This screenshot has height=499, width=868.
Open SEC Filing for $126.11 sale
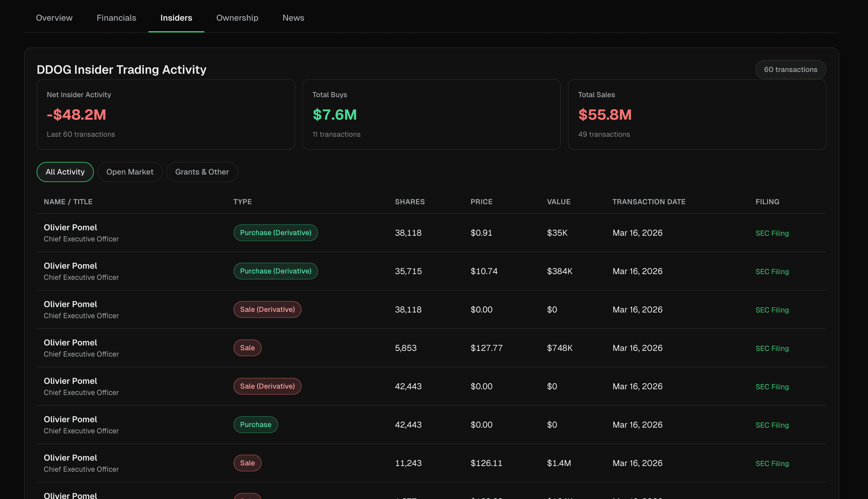click(772, 463)
